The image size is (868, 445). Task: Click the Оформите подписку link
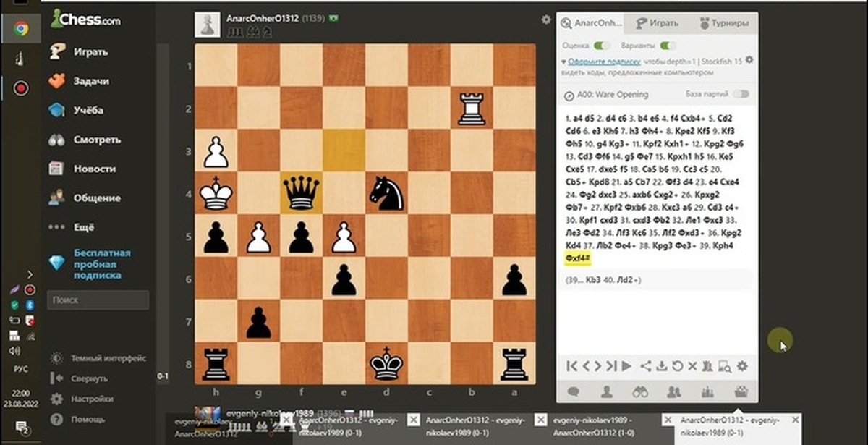[605, 62]
